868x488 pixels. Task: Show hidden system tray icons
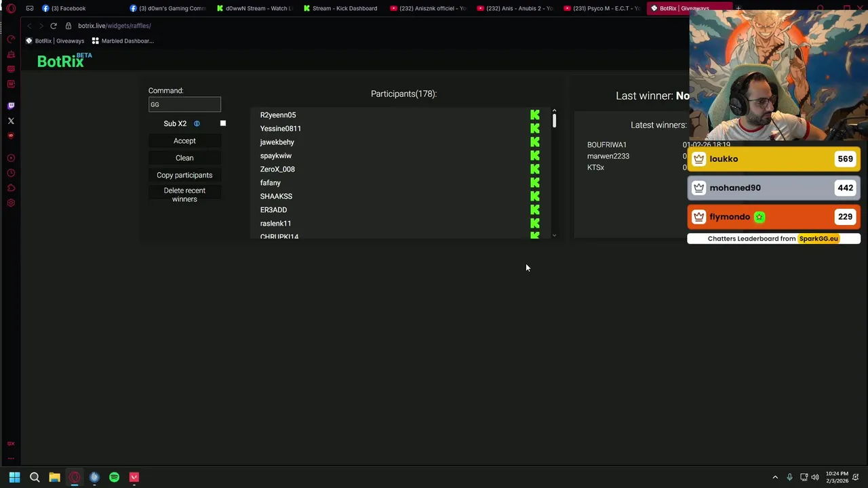point(775,477)
